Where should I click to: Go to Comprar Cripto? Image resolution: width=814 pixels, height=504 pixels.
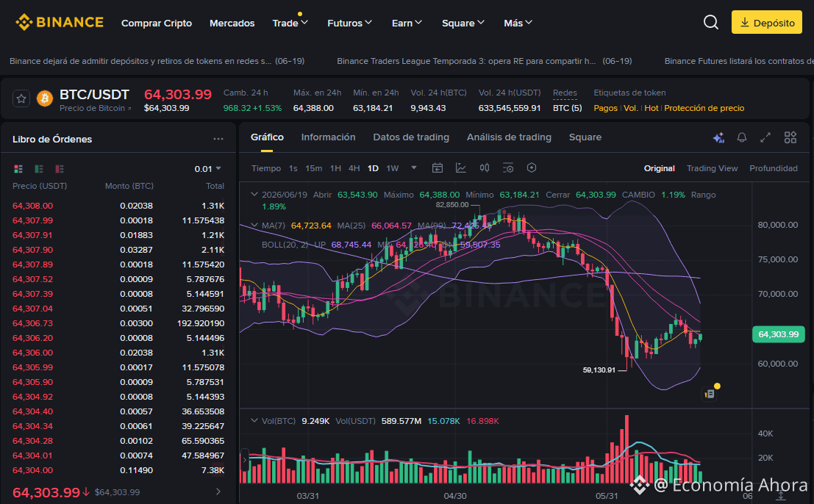pos(157,23)
